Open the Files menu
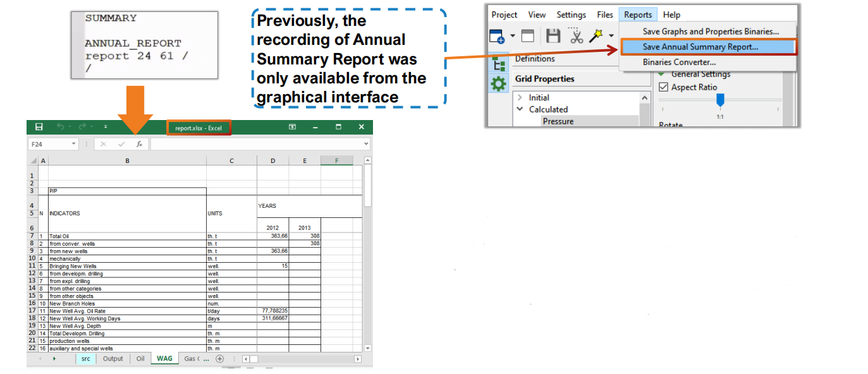This screenshot has height=374, width=868. pyautogui.click(x=605, y=15)
